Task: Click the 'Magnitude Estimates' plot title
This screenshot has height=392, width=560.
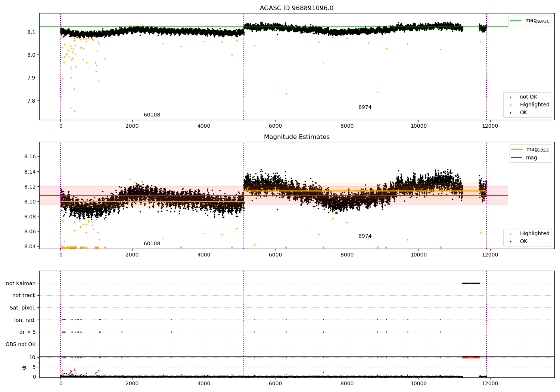Action: pyautogui.click(x=297, y=137)
